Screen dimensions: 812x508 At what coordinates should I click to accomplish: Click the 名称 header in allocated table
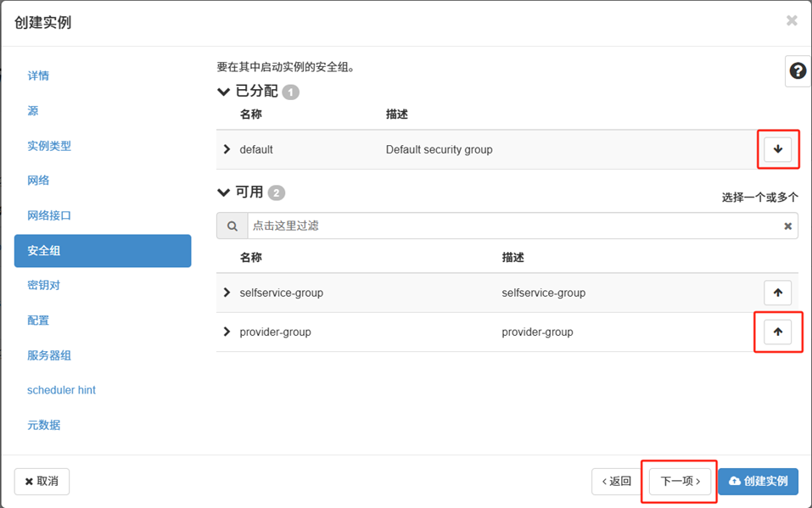250,114
